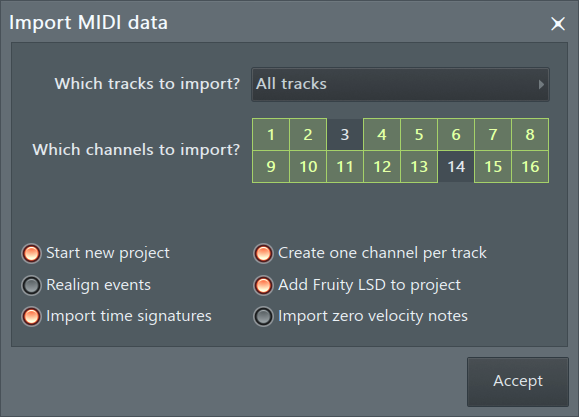Deselect MIDI channel 8
The width and height of the screenshot is (579, 417).
(x=530, y=134)
